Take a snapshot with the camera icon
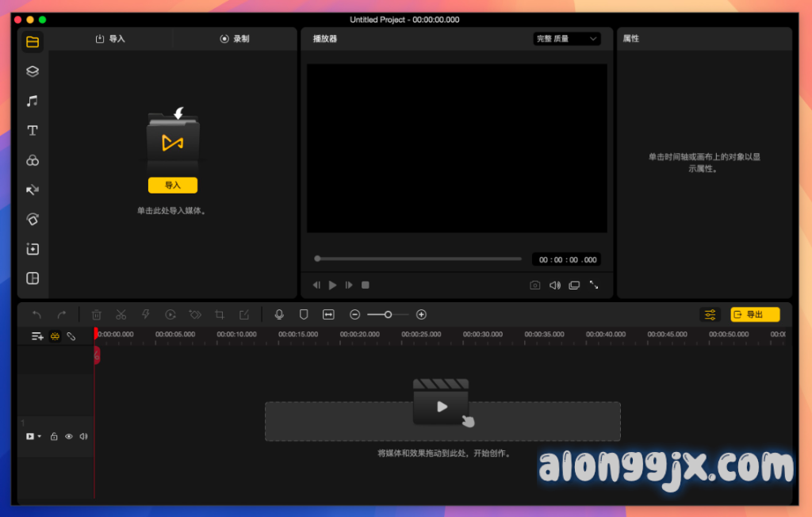Image resolution: width=812 pixels, height=517 pixels. [x=535, y=285]
